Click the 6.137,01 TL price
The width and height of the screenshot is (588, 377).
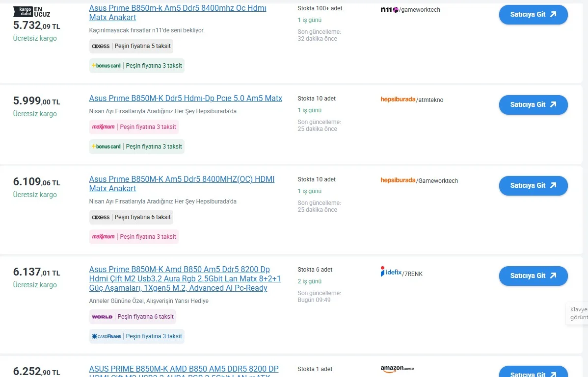pyautogui.click(x=36, y=272)
